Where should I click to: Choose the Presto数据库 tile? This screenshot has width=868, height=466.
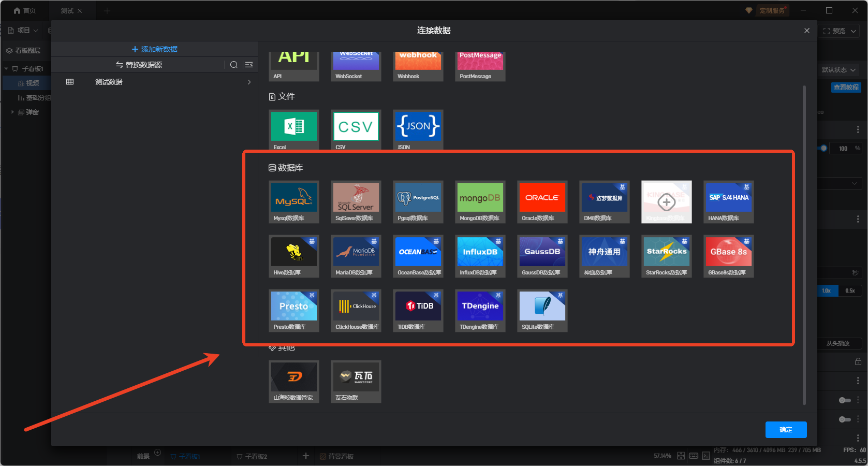(x=294, y=311)
